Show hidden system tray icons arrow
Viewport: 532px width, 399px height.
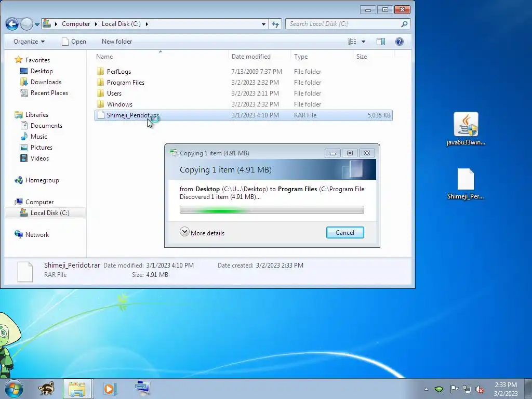(x=426, y=389)
